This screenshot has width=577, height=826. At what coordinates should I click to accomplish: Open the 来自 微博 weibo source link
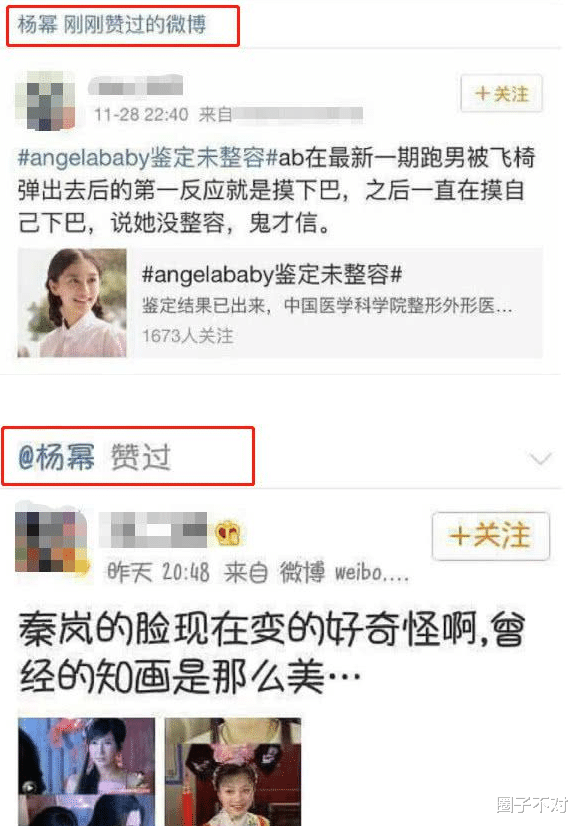click(x=316, y=572)
